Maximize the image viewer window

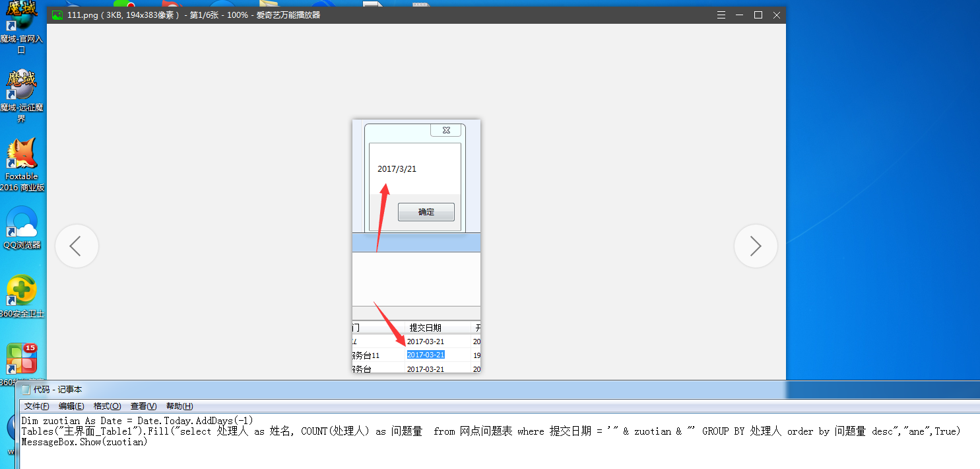758,15
